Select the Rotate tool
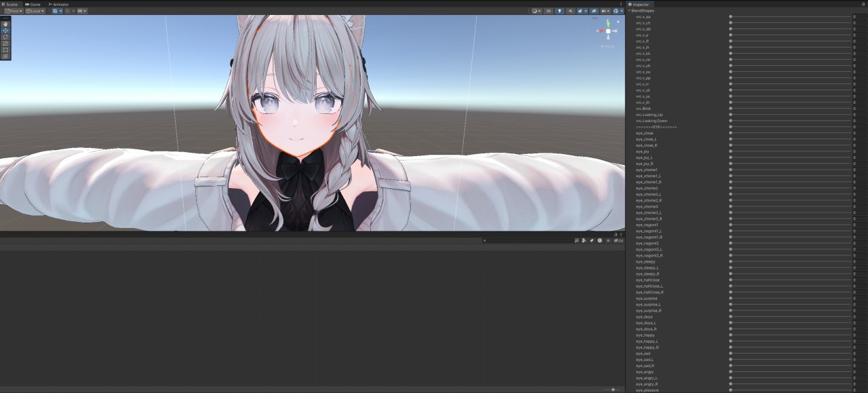This screenshot has width=868, height=393. click(x=5, y=37)
